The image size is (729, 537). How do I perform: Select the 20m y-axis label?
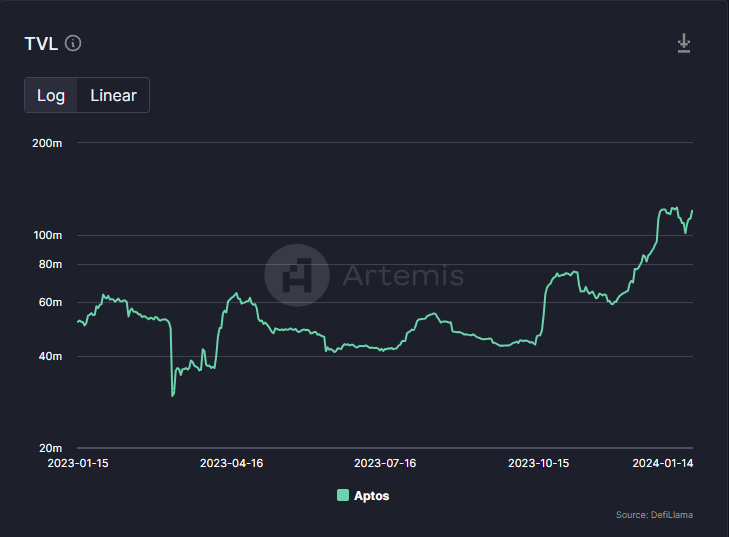50,448
